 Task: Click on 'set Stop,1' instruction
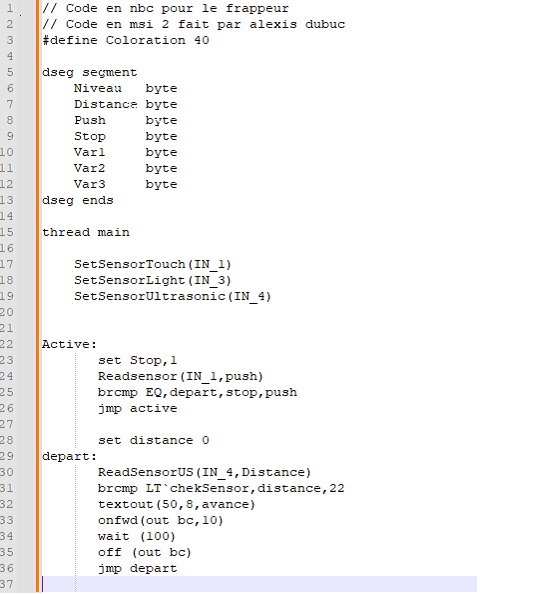[x=137, y=360]
